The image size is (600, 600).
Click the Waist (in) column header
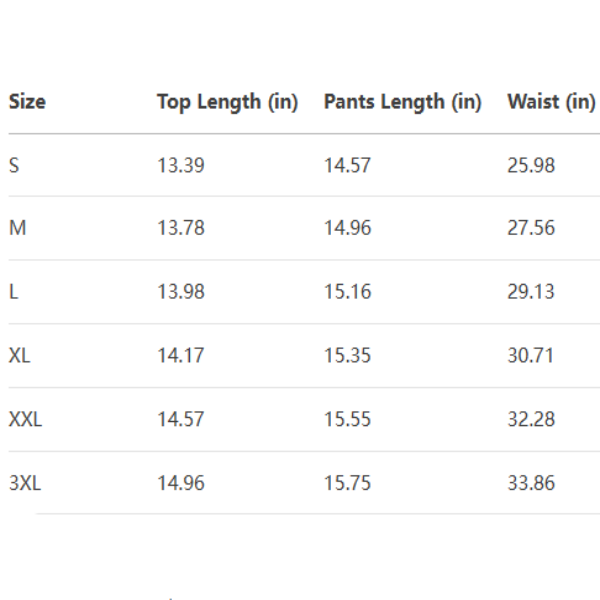tap(551, 101)
